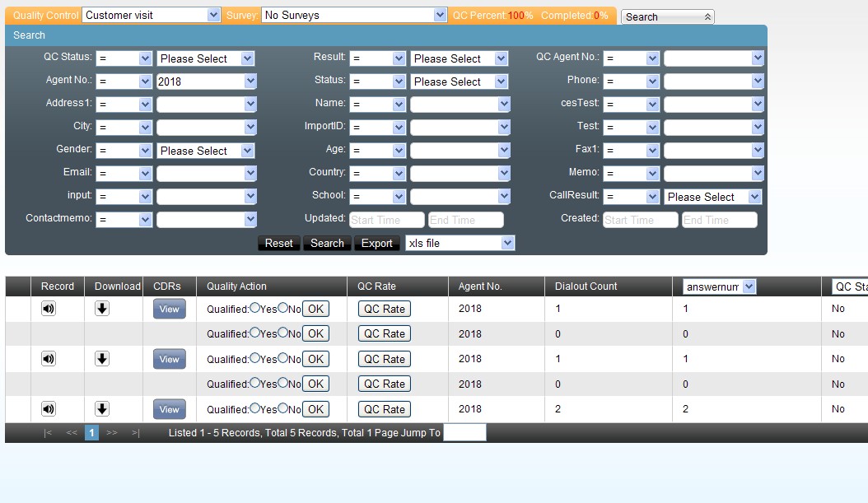Go to the last page of results
The width and height of the screenshot is (868, 503).
(135, 433)
